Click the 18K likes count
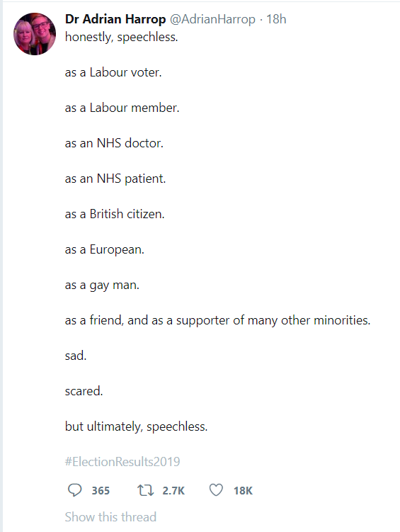This screenshot has height=532, width=400. click(243, 491)
